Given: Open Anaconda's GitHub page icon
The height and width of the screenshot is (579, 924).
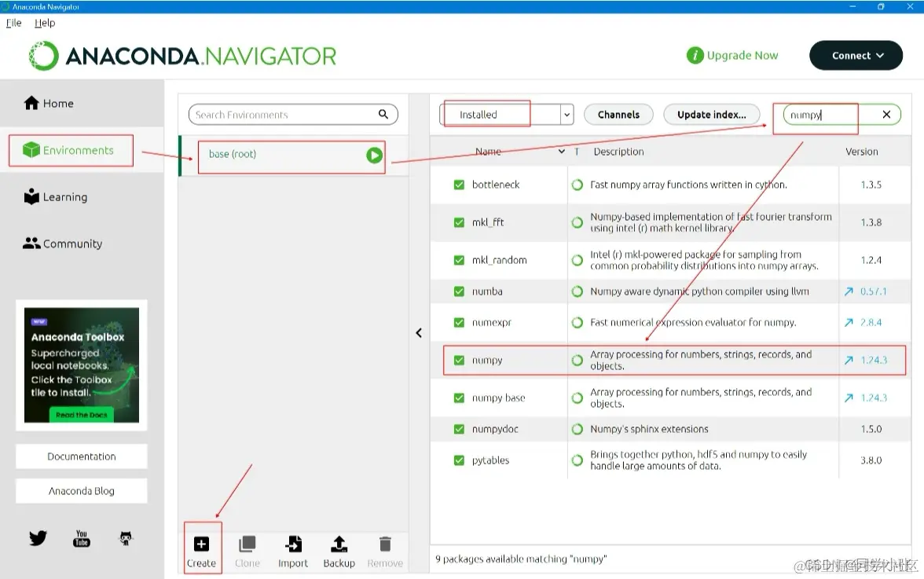Looking at the screenshot, I should 126,538.
